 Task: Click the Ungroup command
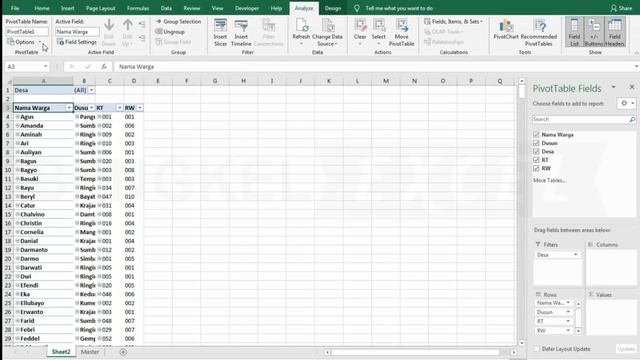click(x=170, y=31)
